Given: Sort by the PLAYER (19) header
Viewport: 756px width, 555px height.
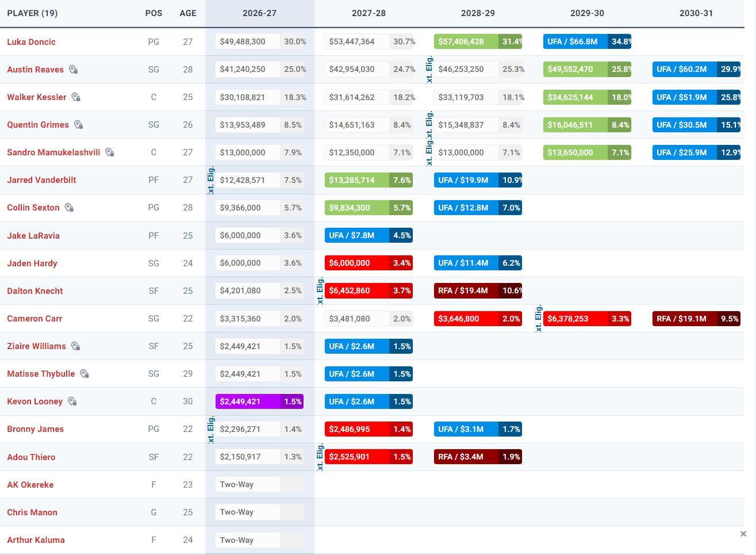Looking at the screenshot, I should (x=32, y=13).
